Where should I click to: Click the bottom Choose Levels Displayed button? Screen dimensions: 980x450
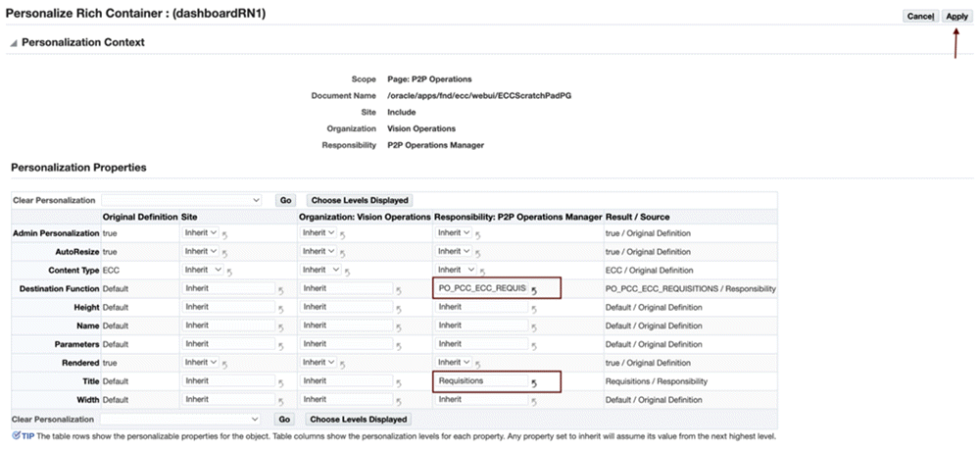pyautogui.click(x=360, y=419)
